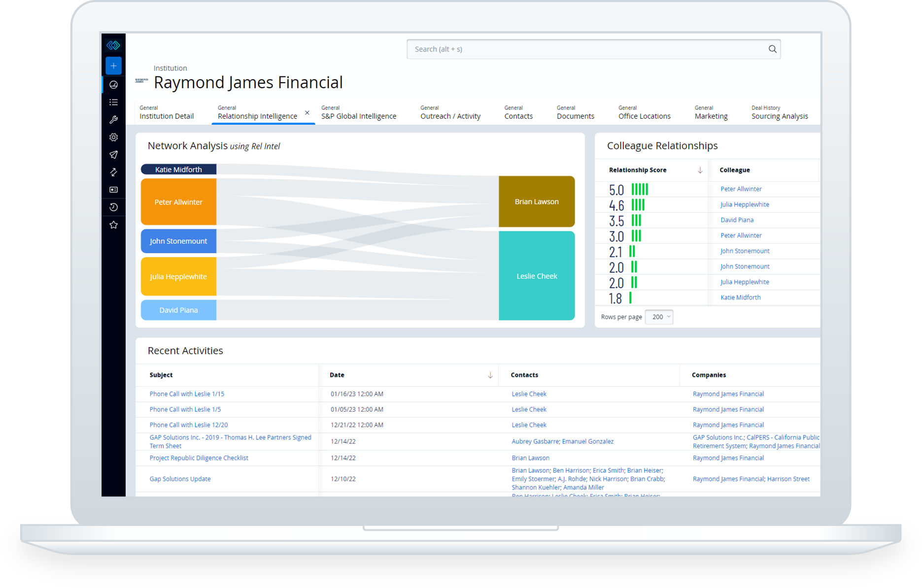Open the add new record button

pos(113,65)
